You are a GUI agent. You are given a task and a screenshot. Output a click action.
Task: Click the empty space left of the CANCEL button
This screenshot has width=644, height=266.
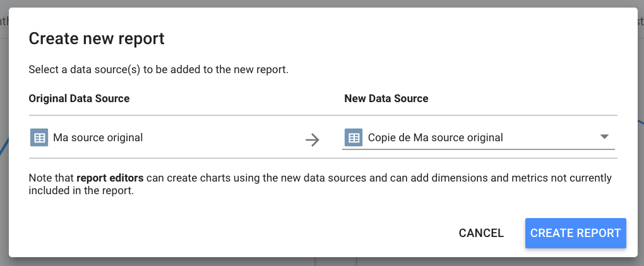[x=253, y=233]
